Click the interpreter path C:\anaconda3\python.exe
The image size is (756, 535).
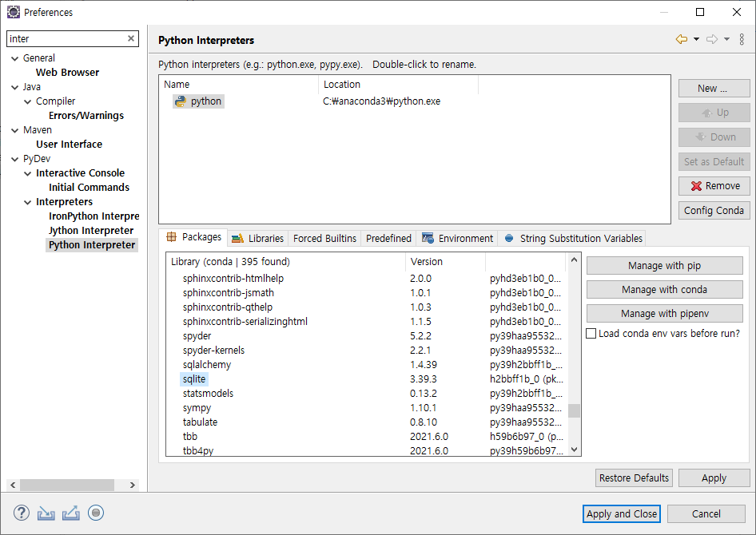coord(381,101)
